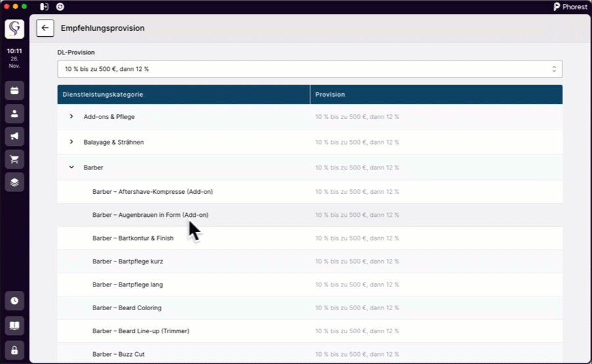The width and height of the screenshot is (592, 364).
Task: Click the stacked layers manager icon
Action: click(14, 182)
